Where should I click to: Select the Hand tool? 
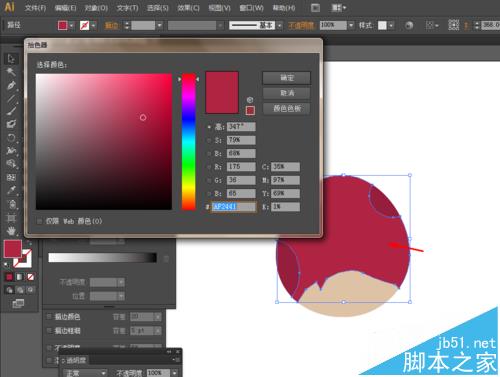[x=11, y=231]
